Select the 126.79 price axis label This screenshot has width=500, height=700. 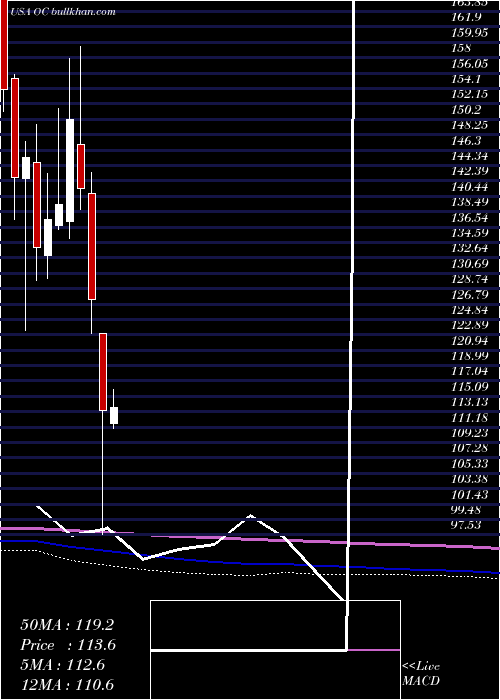pos(470,295)
